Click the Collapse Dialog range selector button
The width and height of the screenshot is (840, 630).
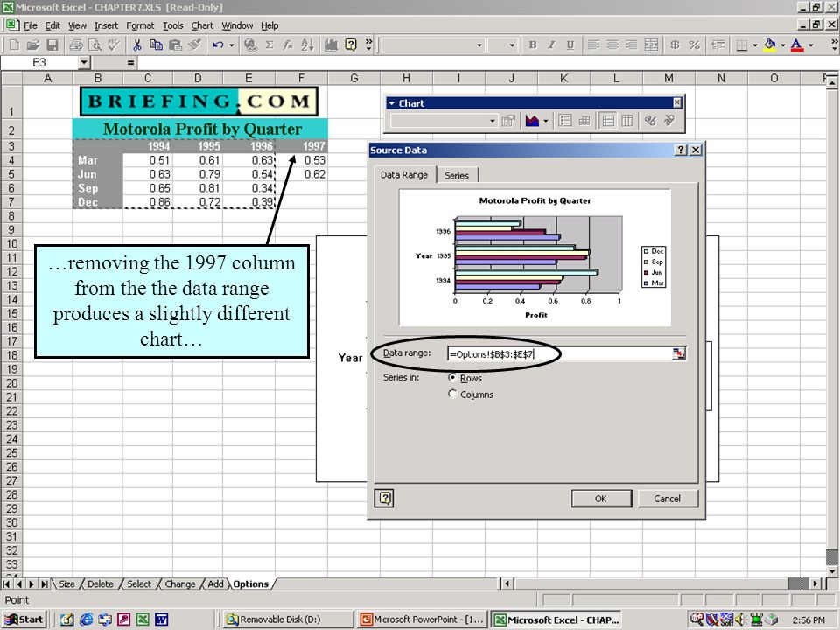(x=678, y=353)
